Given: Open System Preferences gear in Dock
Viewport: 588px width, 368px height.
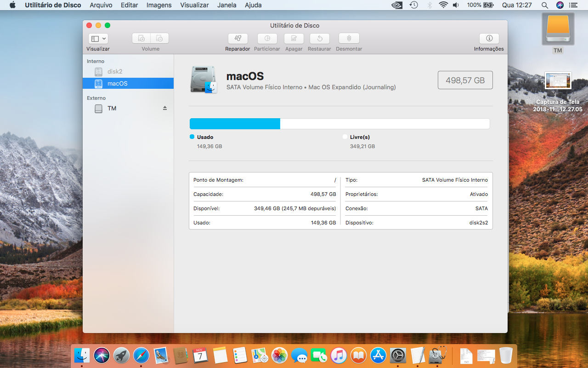Looking at the screenshot, I should click(x=398, y=355).
